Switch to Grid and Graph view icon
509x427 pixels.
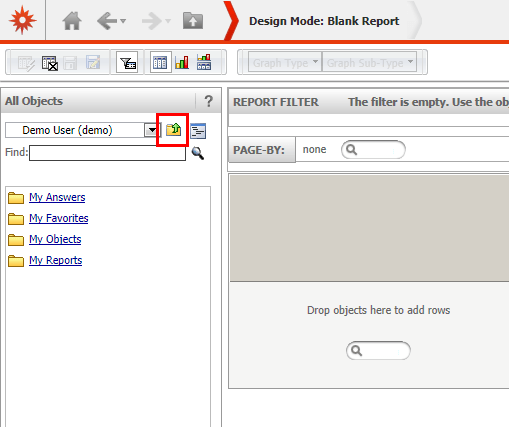pos(204,62)
